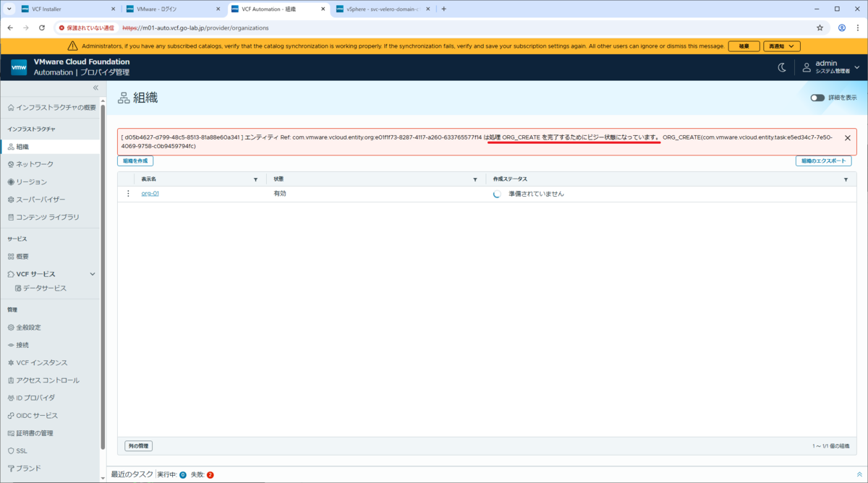868x483 pixels.
Task: Click the 準備されていません creation status text
Action: (536, 194)
